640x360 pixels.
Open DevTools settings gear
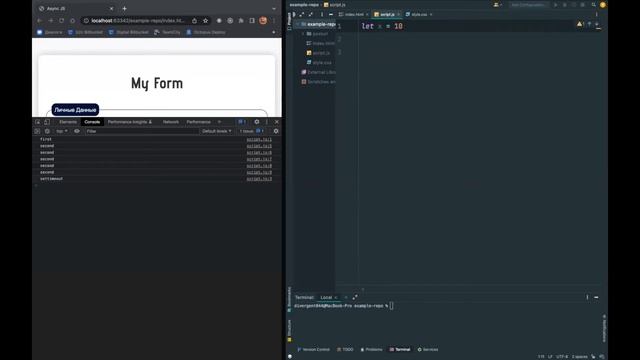(257, 122)
